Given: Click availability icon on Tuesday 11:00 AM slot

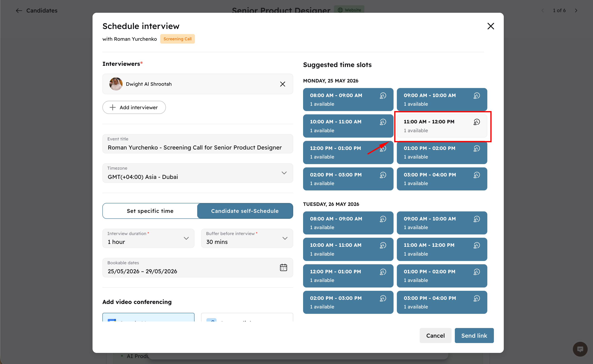Looking at the screenshot, I should click(477, 245).
